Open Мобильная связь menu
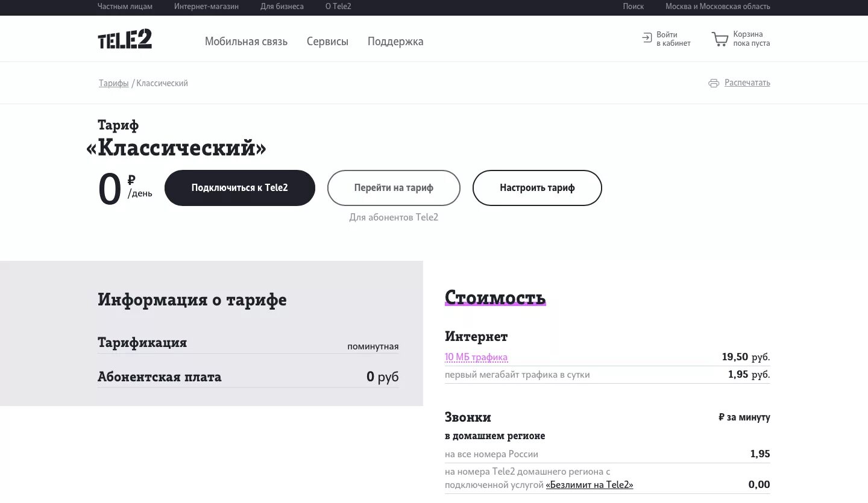This screenshot has width=868, height=503. pyautogui.click(x=246, y=42)
